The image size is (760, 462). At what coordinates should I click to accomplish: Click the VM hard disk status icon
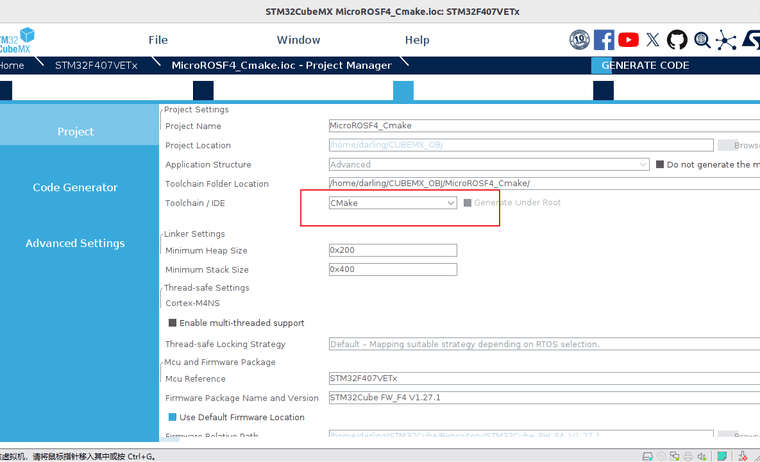click(647, 456)
